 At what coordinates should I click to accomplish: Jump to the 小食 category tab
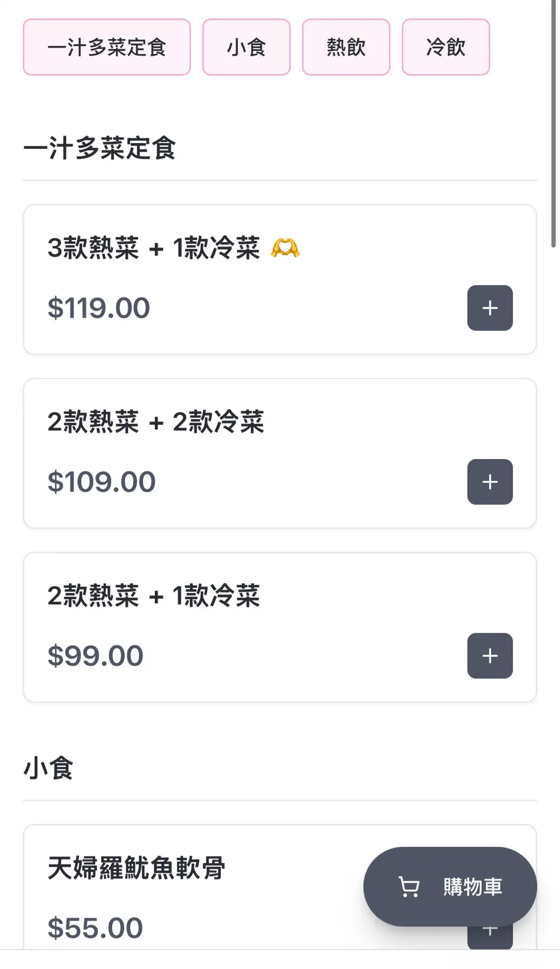pos(246,47)
